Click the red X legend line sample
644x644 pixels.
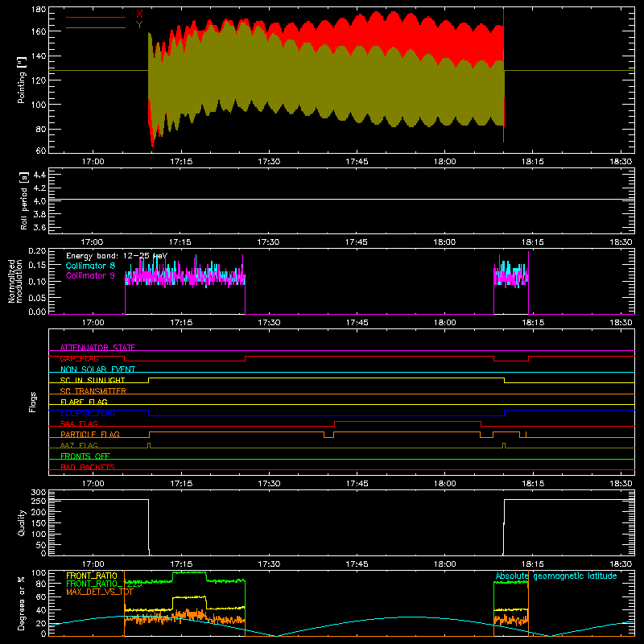point(96,17)
